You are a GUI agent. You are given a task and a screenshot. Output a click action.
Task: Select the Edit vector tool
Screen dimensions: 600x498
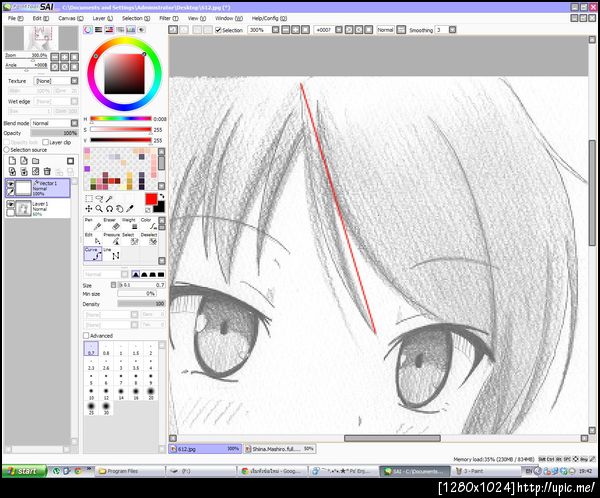click(93, 239)
